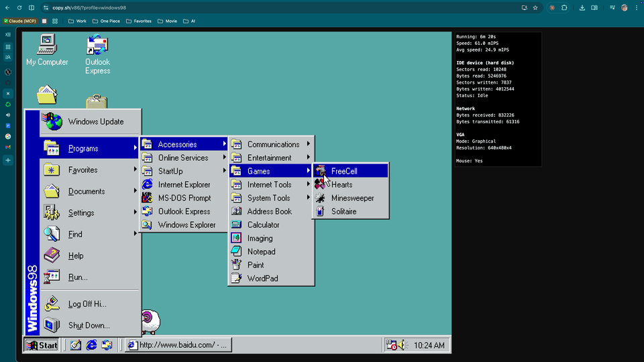Expand the Communications submenu
The height and width of the screenshot is (362, 644).
[272, 144]
